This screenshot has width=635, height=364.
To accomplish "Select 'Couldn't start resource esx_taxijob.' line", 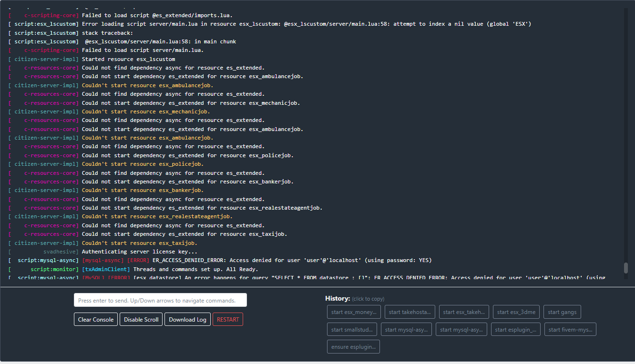I will pyautogui.click(x=140, y=243).
